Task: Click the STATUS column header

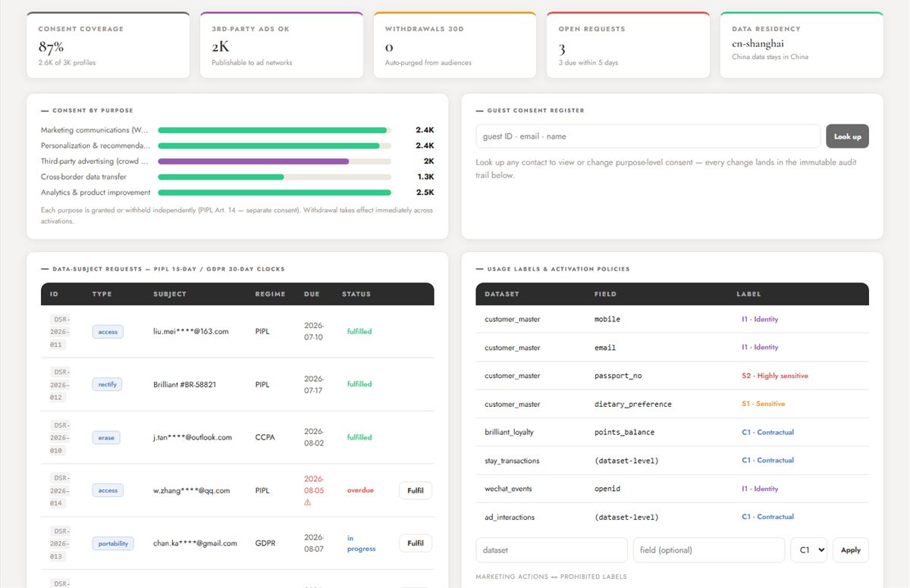Action: 356,294
